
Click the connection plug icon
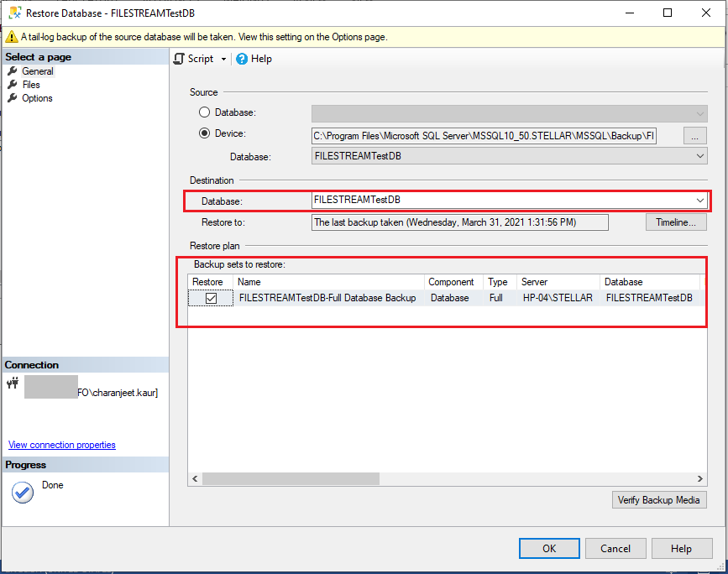(x=13, y=383)
